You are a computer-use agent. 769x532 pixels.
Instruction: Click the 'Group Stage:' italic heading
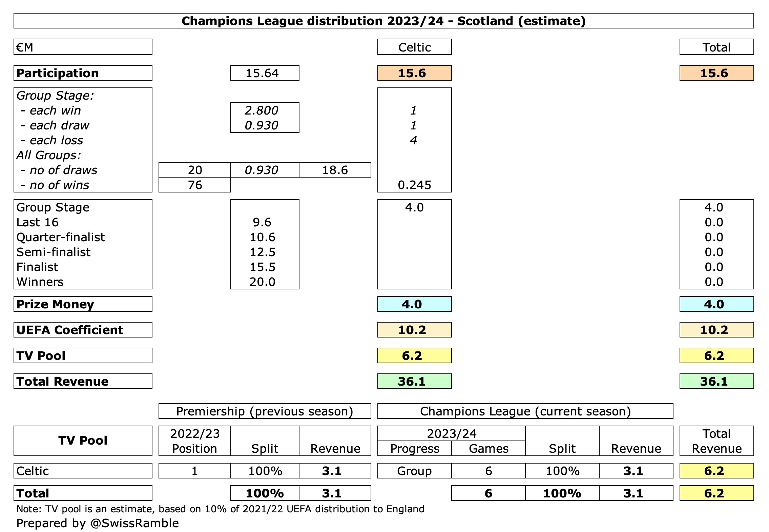click(x=55, y=96)
